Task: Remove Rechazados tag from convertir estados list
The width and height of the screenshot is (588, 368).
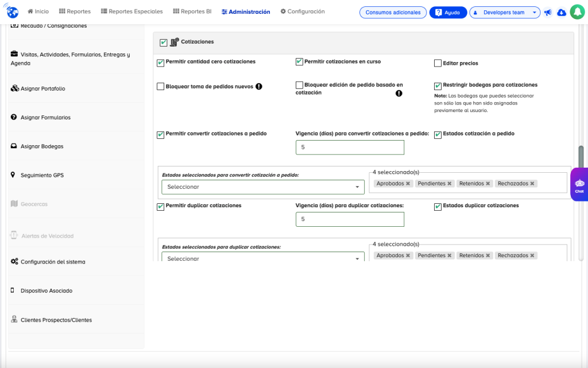Action: [532, 184]
